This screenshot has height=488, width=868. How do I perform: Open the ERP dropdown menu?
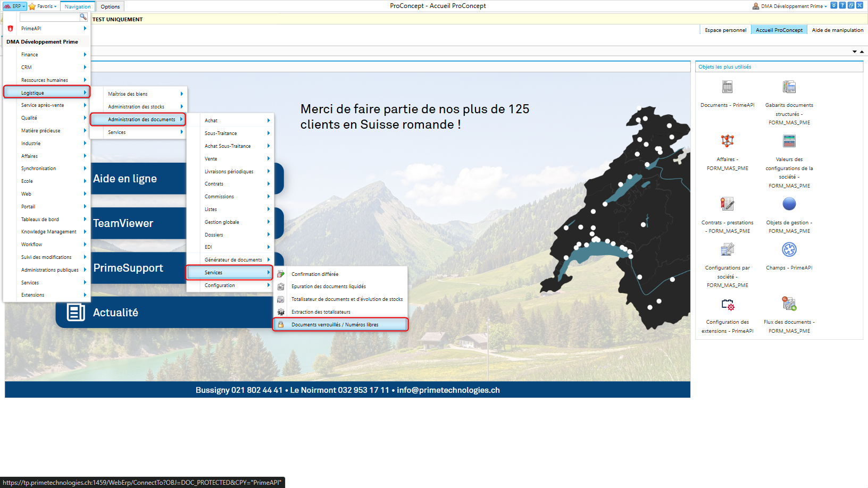click(15, 6)
